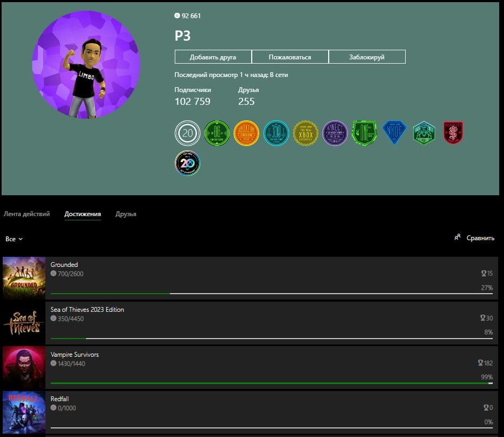Click the blue diamond-shaped badge

pyautogui.click(x=394, y=133)
